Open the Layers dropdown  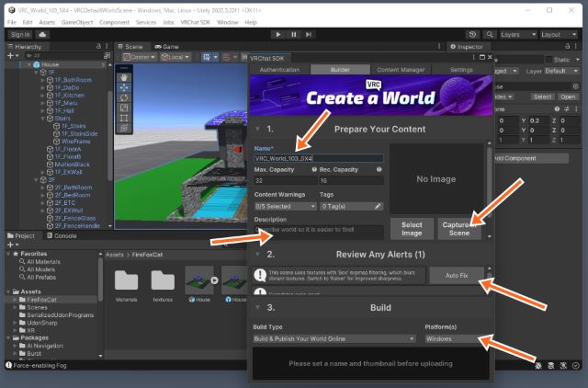pyautogui.click(x=518, y=35)
